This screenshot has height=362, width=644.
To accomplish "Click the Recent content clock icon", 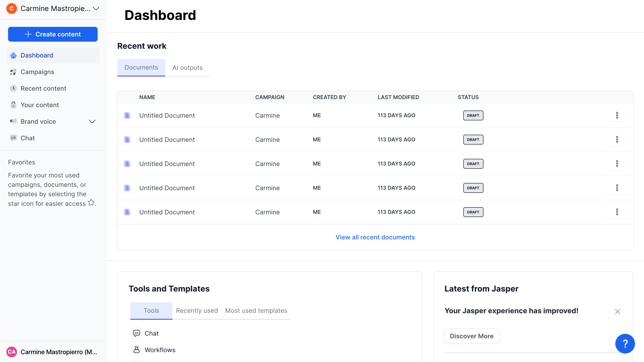I will (13, 88).
